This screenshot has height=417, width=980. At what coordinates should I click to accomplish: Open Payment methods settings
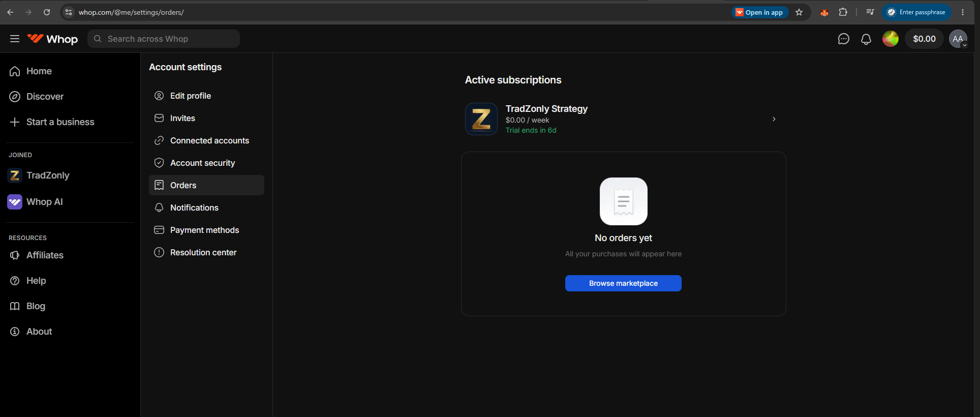click(206, 230)
